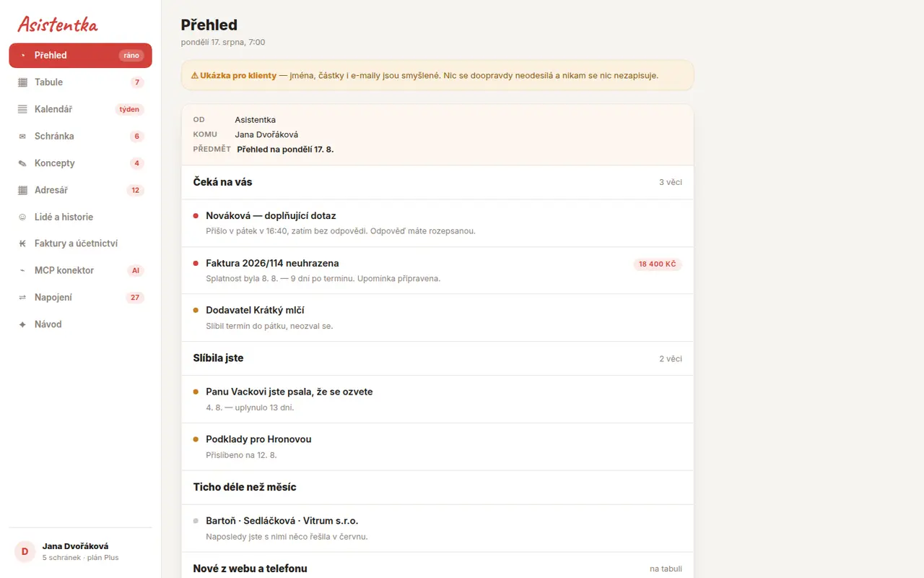Open the Nováková doplňující dotaz item

click(437, 223)
